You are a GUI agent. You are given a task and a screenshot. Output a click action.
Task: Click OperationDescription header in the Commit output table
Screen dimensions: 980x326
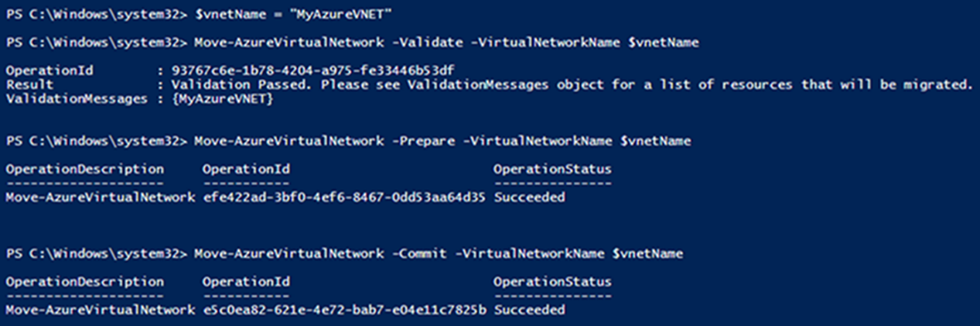[x=84, y=281]
